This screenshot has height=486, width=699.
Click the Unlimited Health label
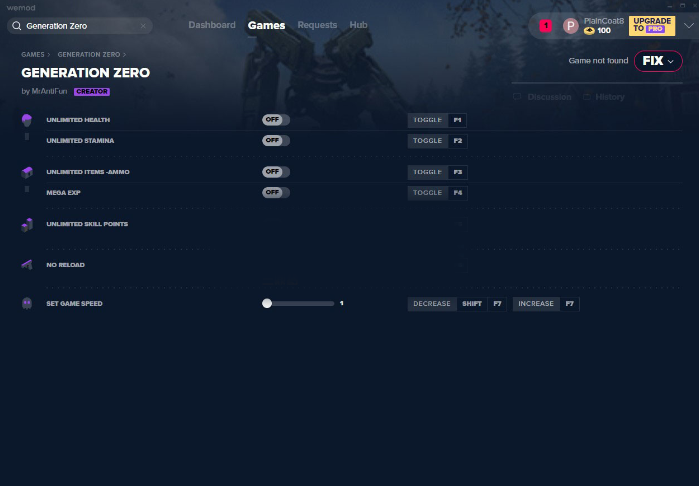78,120
